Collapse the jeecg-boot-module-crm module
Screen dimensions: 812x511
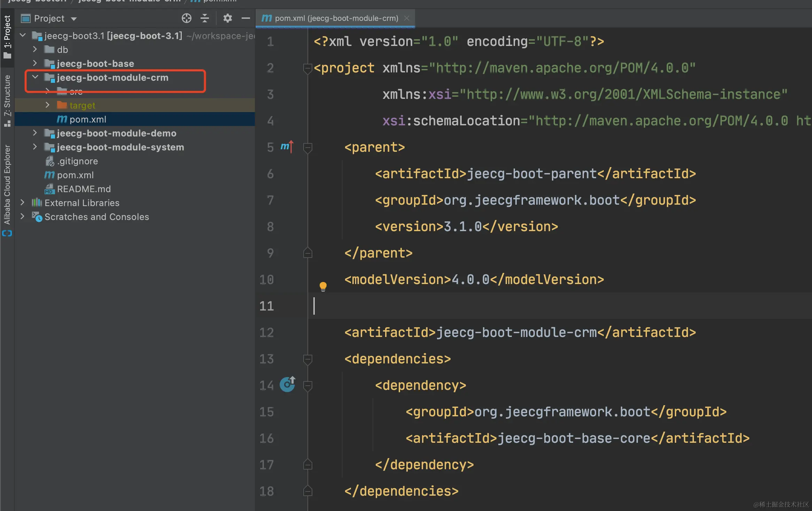coord(35,77)
